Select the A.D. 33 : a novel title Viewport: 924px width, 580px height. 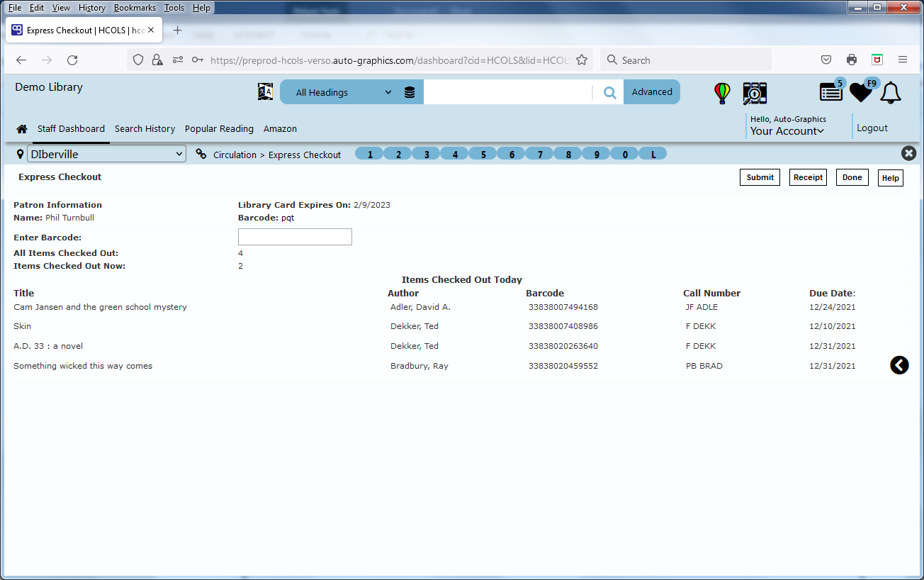48,346
